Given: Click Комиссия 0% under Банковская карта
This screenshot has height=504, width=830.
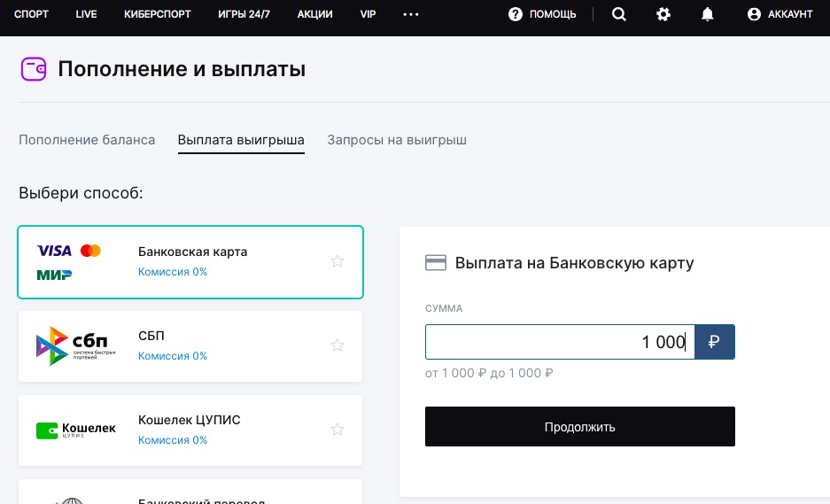Looking at the screenshot, I should (x=173, y=272).
